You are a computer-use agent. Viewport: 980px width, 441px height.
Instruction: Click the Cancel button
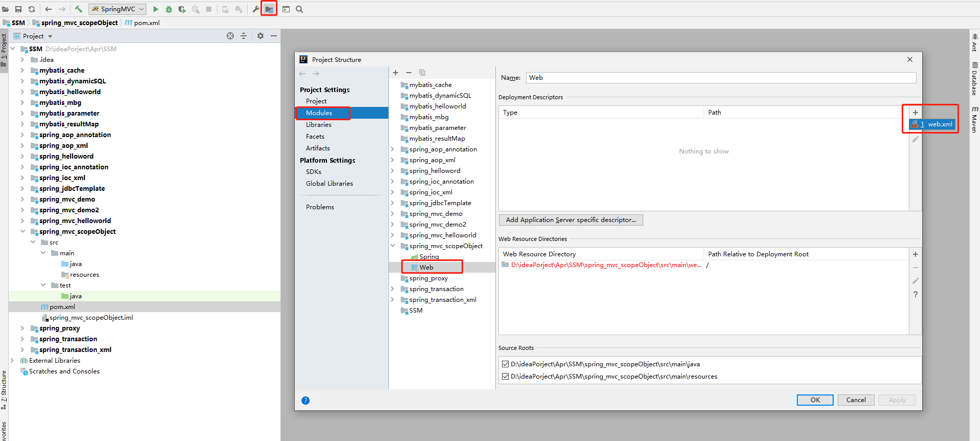coord(856,400)
